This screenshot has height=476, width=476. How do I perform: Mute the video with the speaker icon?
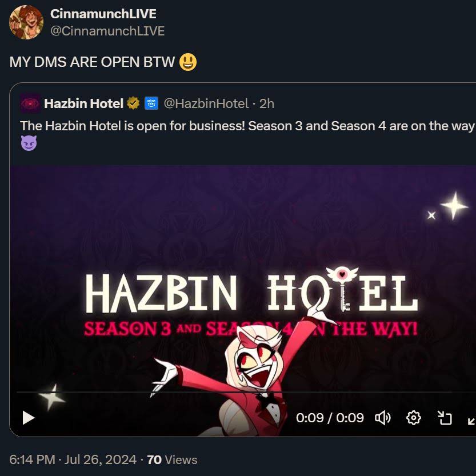coord(383,418)
